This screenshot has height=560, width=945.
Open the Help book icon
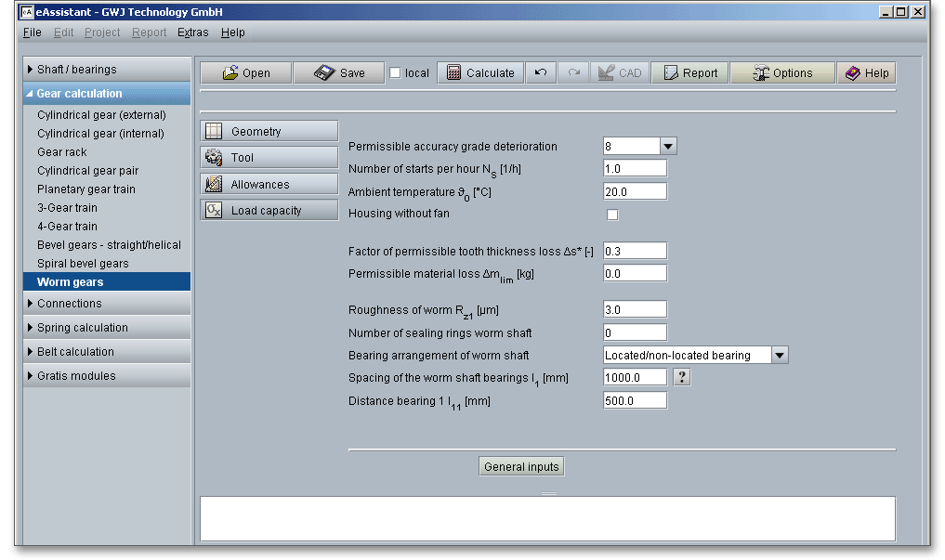click(866, 73)
